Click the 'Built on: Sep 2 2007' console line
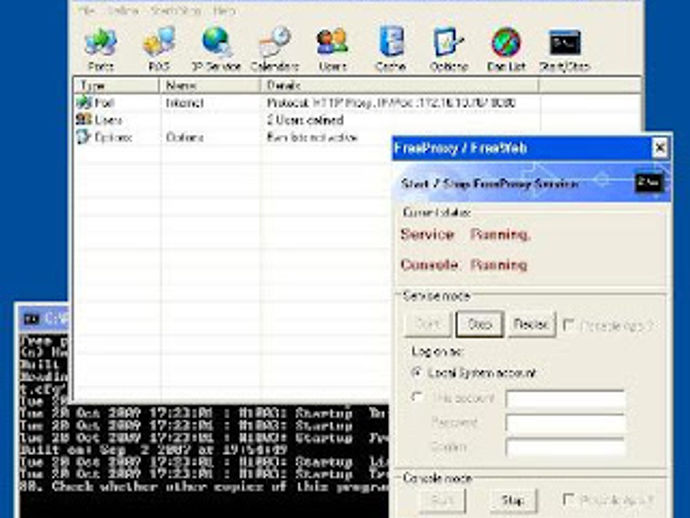 point(154,450)
